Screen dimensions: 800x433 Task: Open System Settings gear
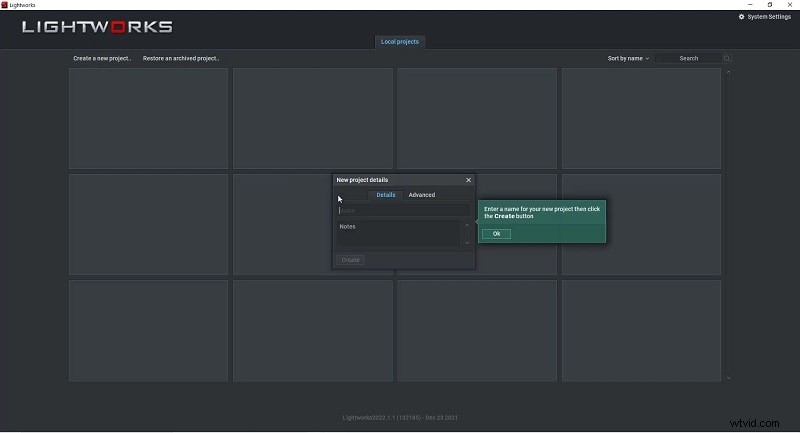point(741,17)
